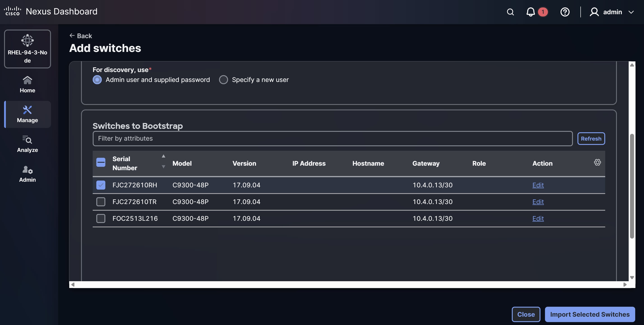Select the RHEL-94-3-Node cluster tile
The image size is (644, 325).
pyautogui.click(x=28, y=49)
